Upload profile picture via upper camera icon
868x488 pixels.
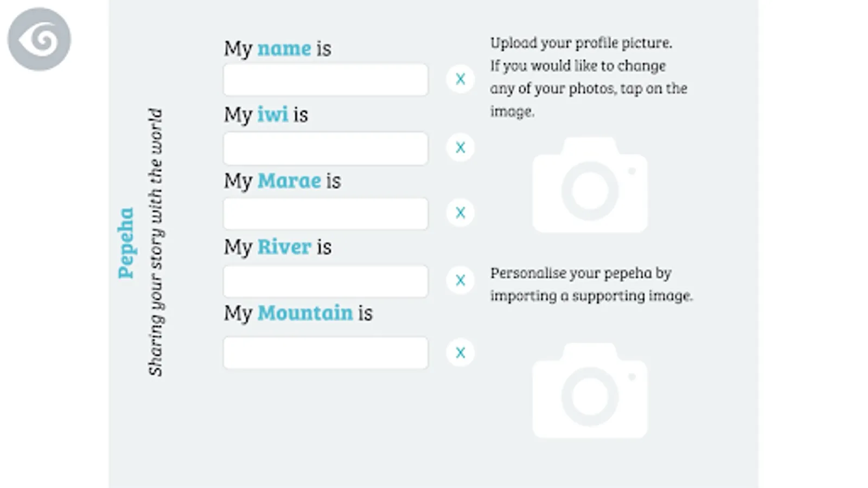tap(590, 185)
